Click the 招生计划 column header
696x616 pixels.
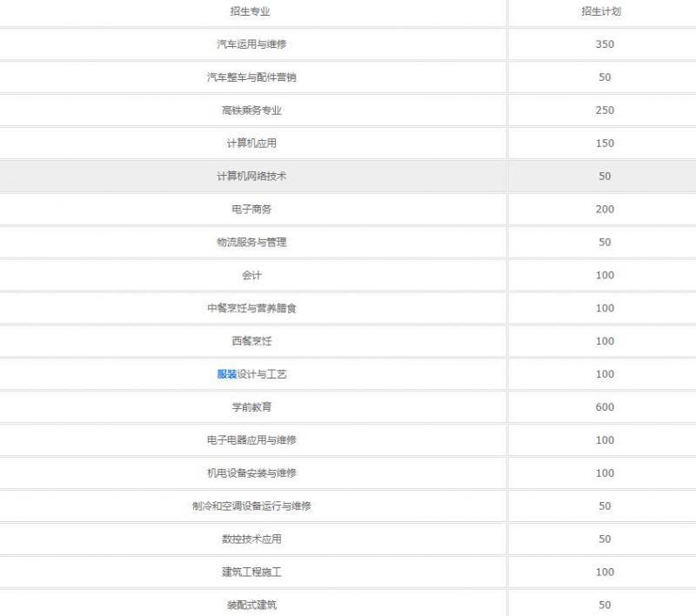coord(605,11)
